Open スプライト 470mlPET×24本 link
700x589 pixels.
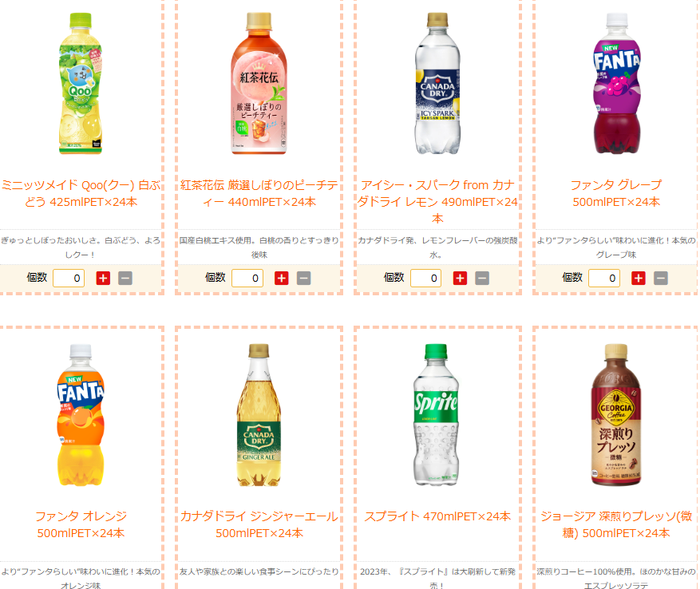pos(437,516)
